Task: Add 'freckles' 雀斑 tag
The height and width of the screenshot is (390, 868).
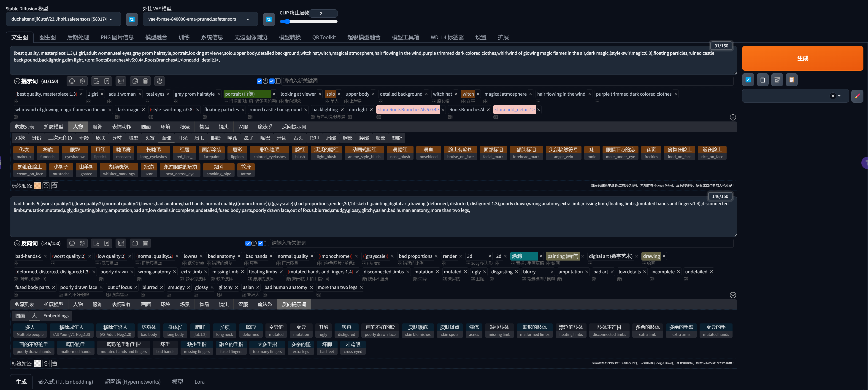Action: pos(651,153)
